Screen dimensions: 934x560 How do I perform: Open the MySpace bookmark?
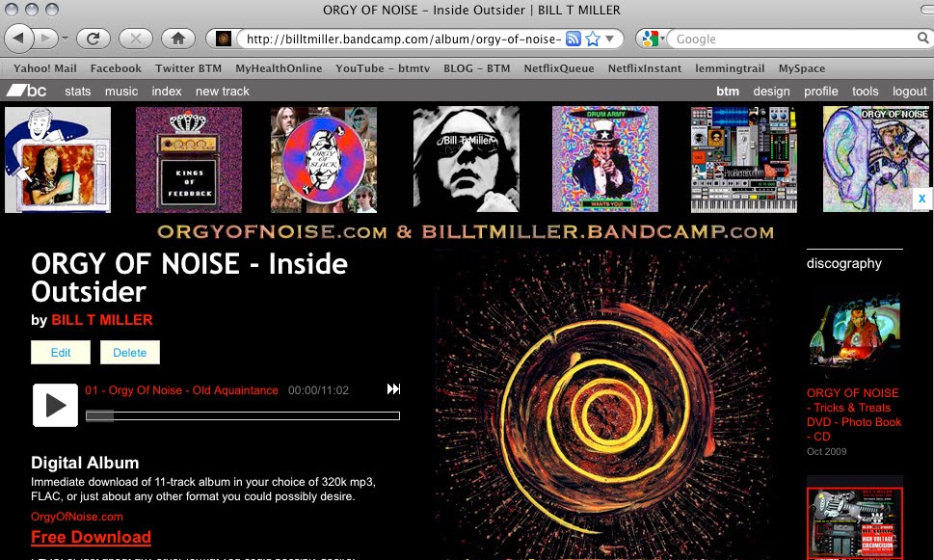point(802,68)
